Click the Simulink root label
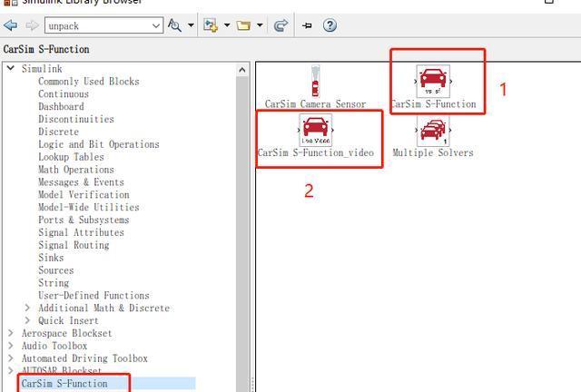 click(42, 69)
